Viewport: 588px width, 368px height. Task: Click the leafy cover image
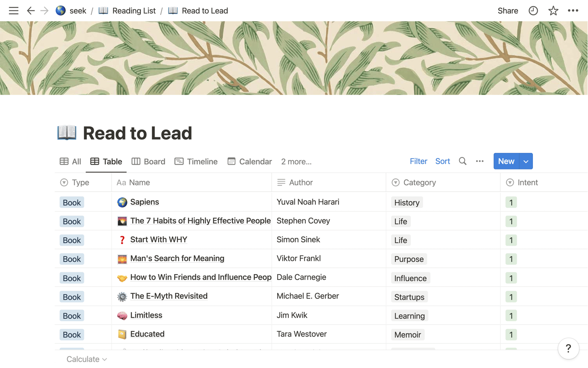coord(294,58)
